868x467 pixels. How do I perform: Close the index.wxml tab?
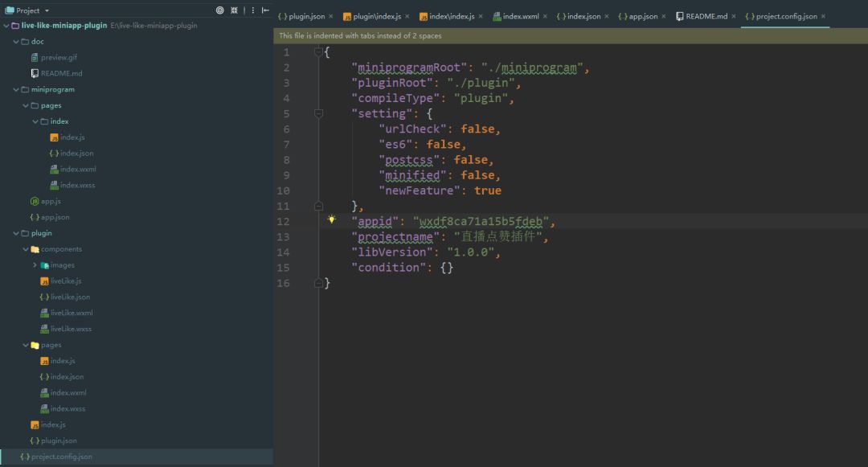click(545, 17)
